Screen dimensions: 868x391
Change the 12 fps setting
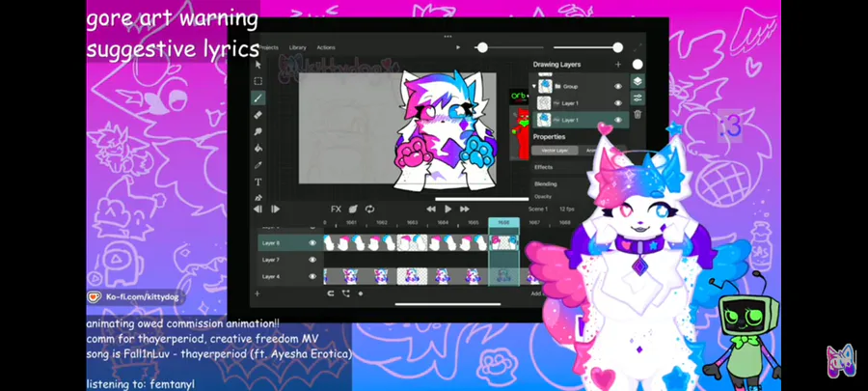(566, 209)
